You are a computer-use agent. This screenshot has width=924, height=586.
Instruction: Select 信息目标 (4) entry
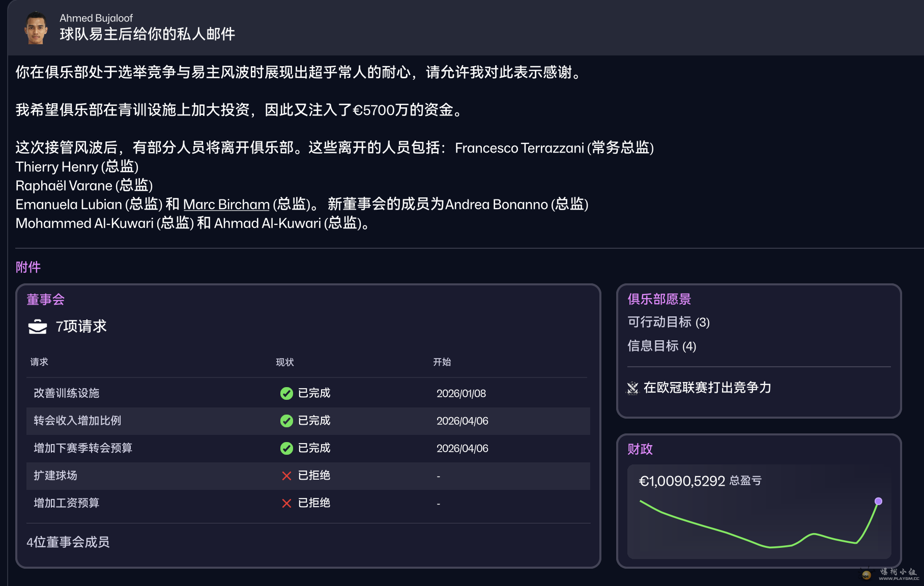click(x=661, y=346)
